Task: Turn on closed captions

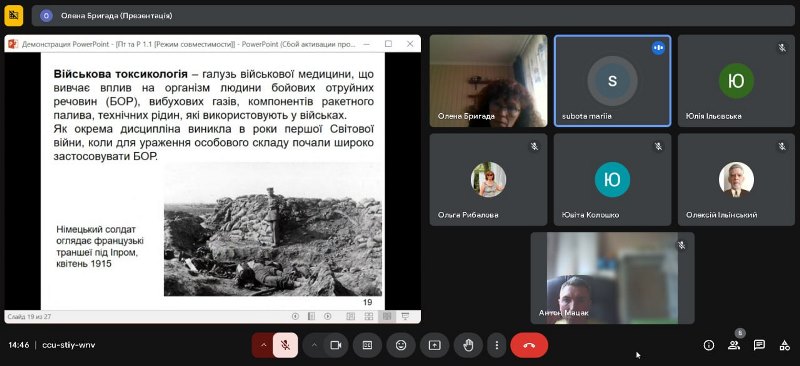Action: point(367,346)
